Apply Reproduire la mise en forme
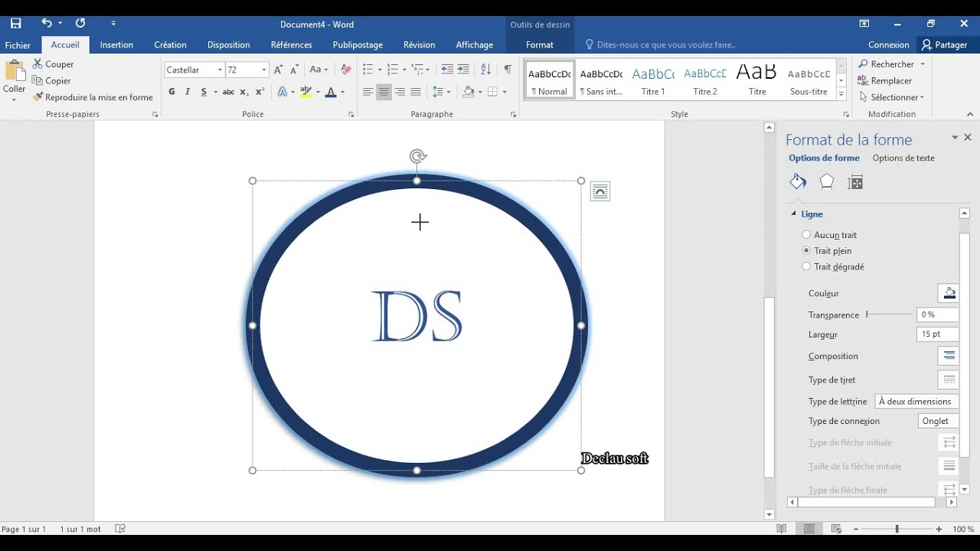The height and width of the screenshot is (551, 980). pyautogui.click(x=93, y=97)
